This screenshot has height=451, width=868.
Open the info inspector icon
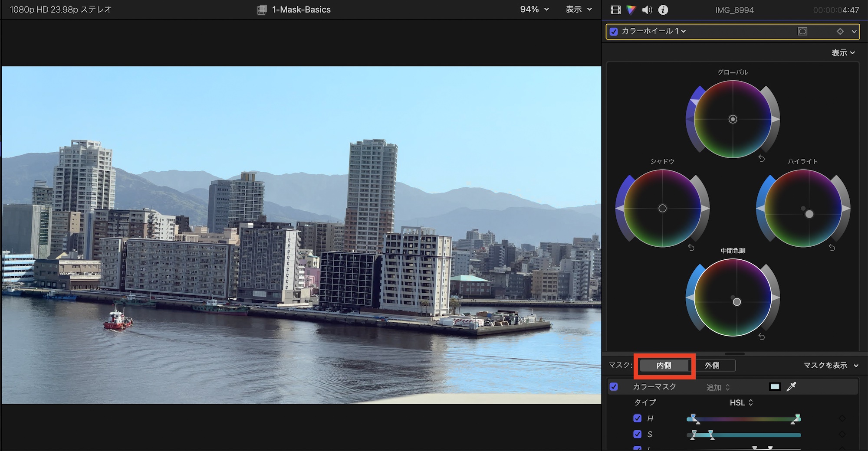663,10
